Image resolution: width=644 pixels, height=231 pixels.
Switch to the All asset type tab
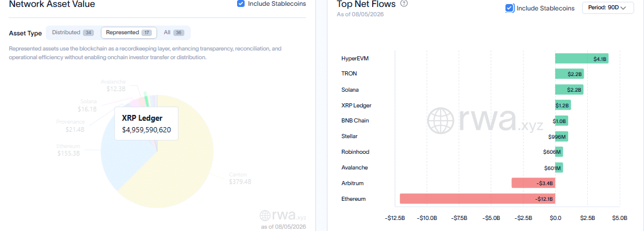click(x=173, y=33)
